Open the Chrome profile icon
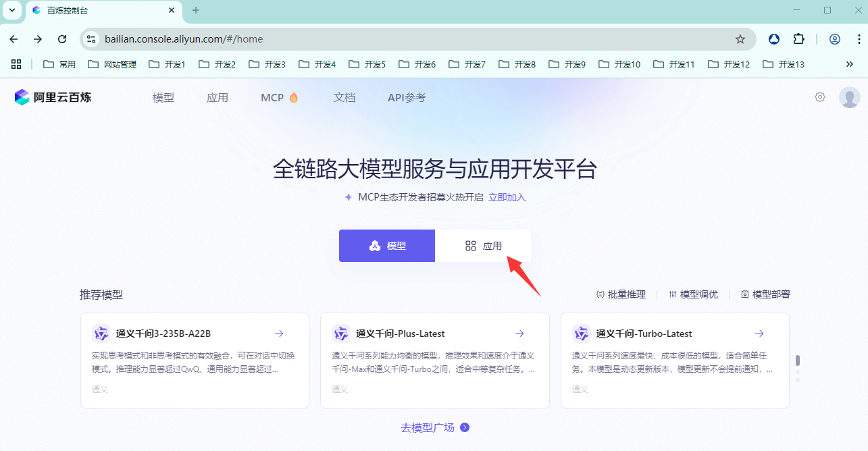868x451 pixels. pyautogui.click(x=835, y=39)
